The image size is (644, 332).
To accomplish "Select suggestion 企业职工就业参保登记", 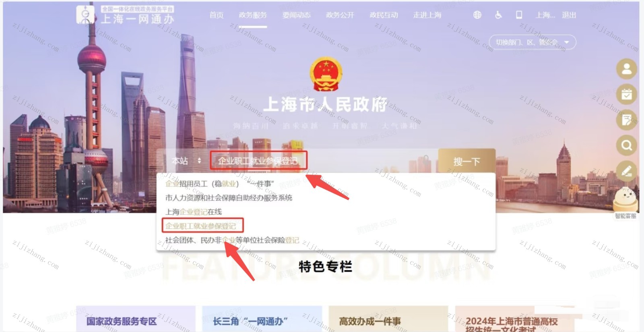I will [200, 226].
